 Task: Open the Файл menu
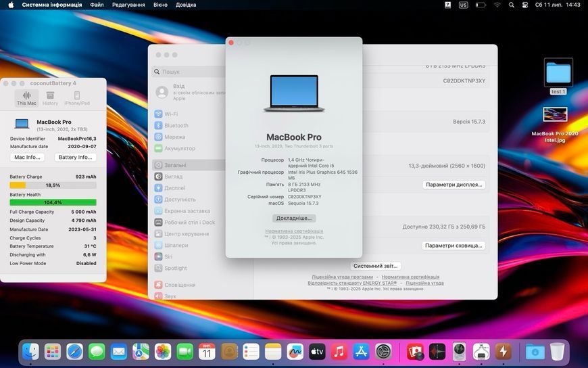pos(97,5)
